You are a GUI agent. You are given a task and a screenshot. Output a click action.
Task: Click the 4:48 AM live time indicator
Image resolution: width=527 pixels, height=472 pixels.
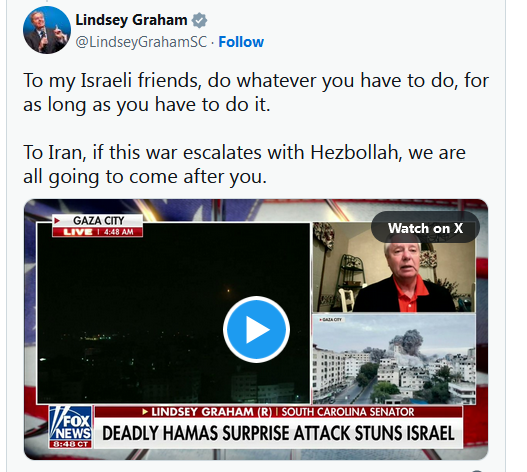click(x=119, y=232)
